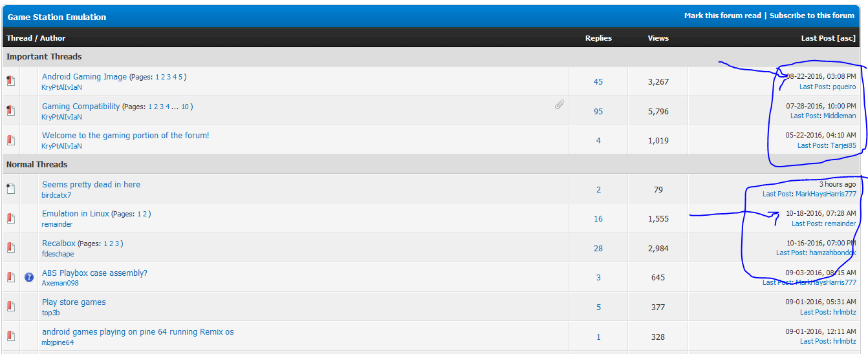
Task: Sort threads by the Views column header
Action: tap(658, 38)
